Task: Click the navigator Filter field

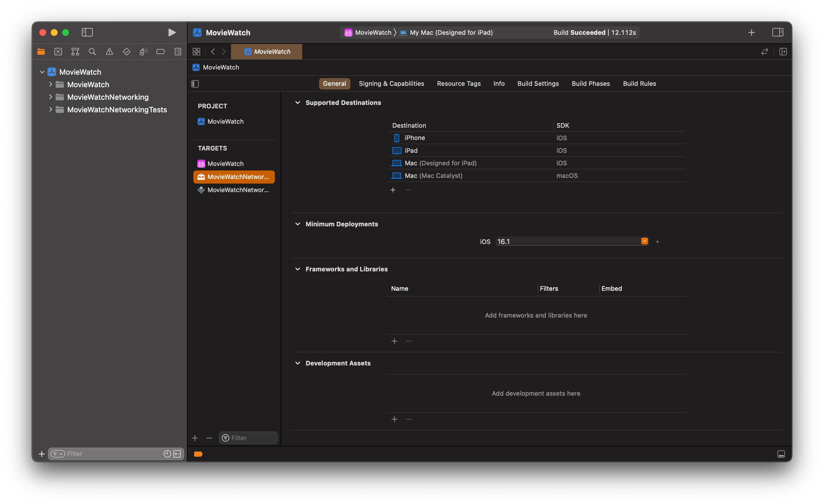Action: click(116, 454)
